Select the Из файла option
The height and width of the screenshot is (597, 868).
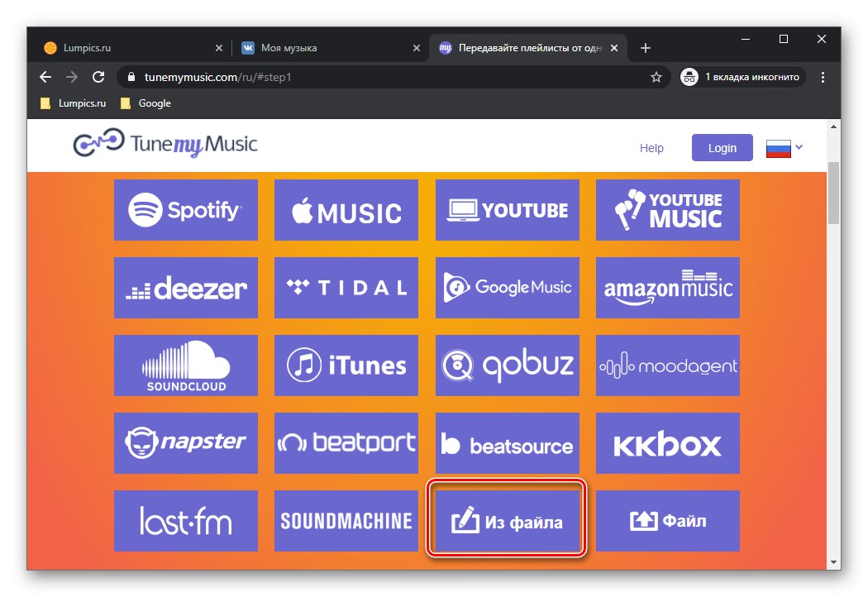pos(507,521)
